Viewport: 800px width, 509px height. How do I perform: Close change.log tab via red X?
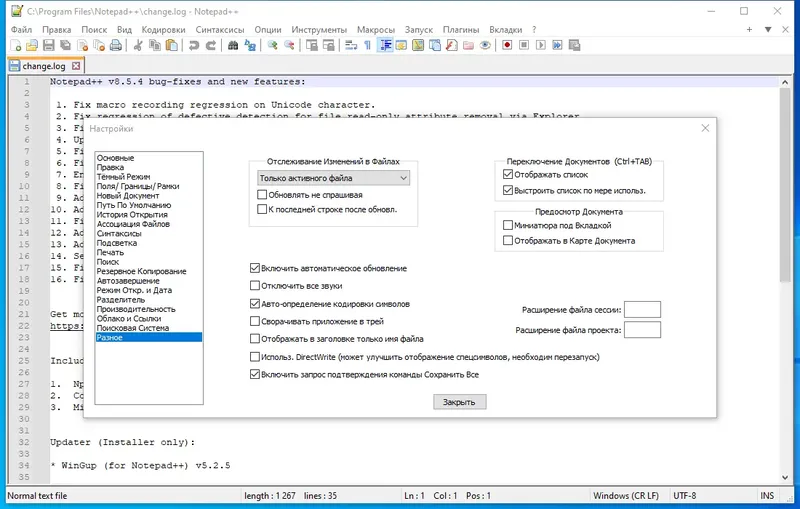pos(76,66)
